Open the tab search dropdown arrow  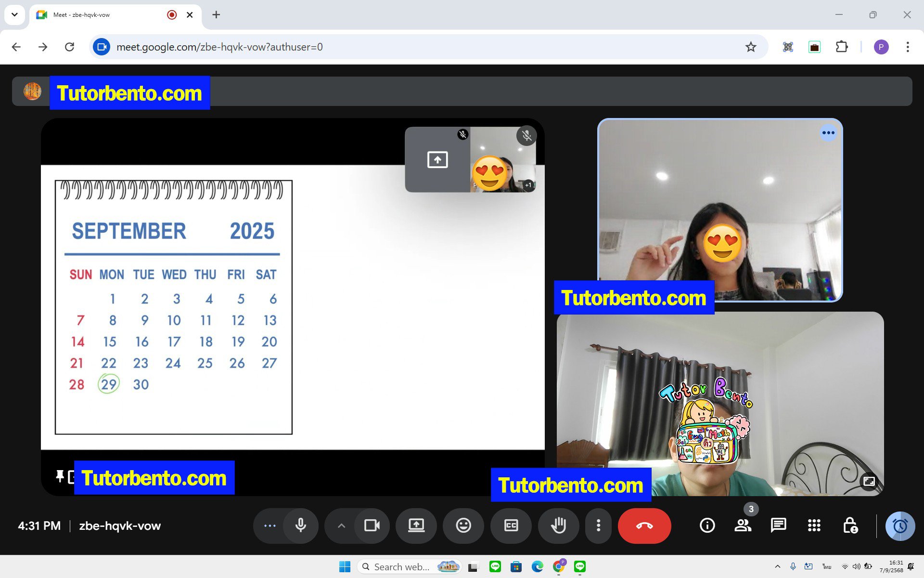pyautogui.click(x=14, y=14)
